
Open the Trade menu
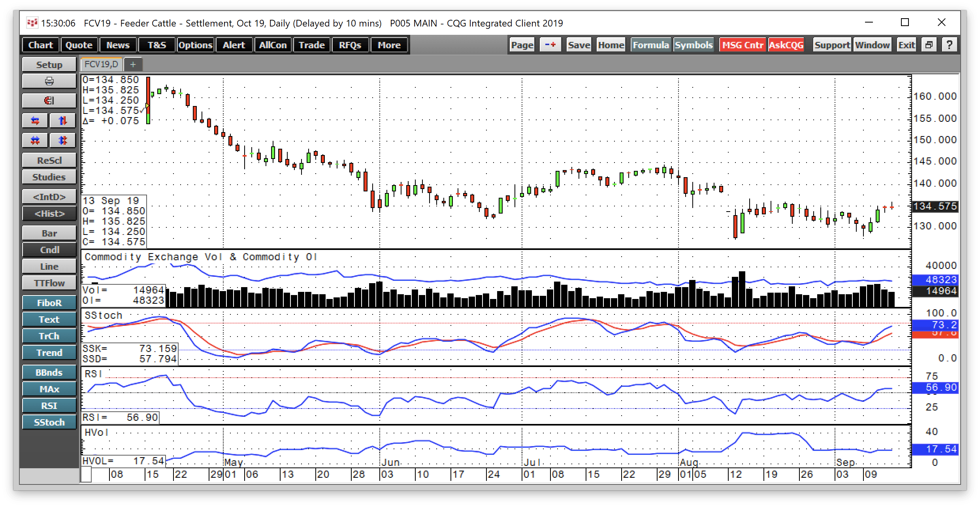[x=311, y=45]
